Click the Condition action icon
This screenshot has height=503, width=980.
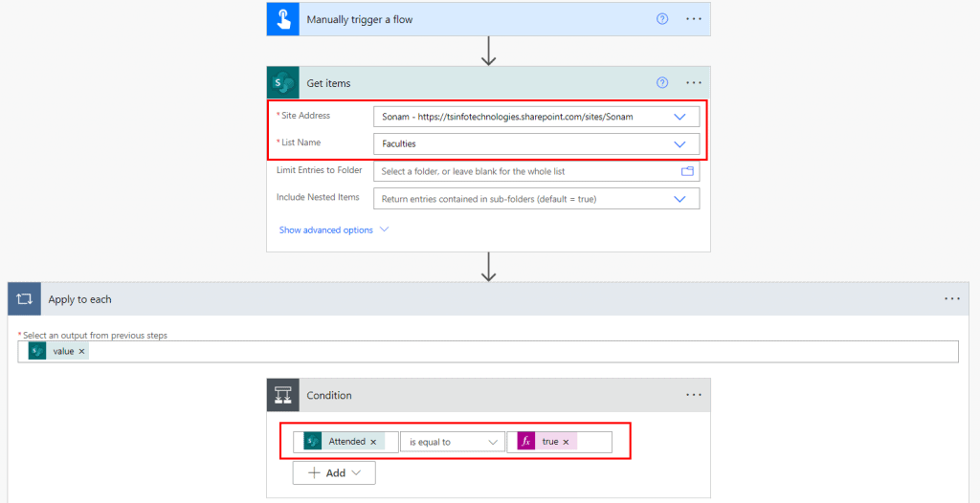point(283,395)
